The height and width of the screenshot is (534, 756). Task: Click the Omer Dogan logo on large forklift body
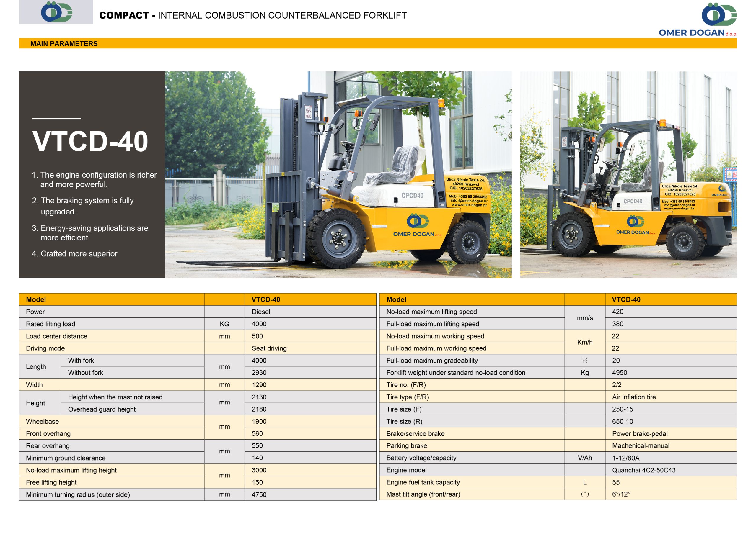[418, 225]
